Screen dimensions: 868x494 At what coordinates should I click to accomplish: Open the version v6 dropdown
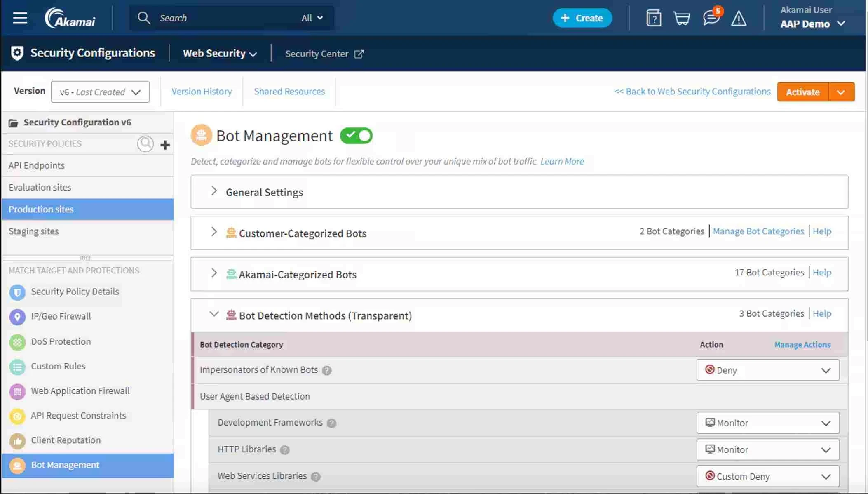(100, 92)
